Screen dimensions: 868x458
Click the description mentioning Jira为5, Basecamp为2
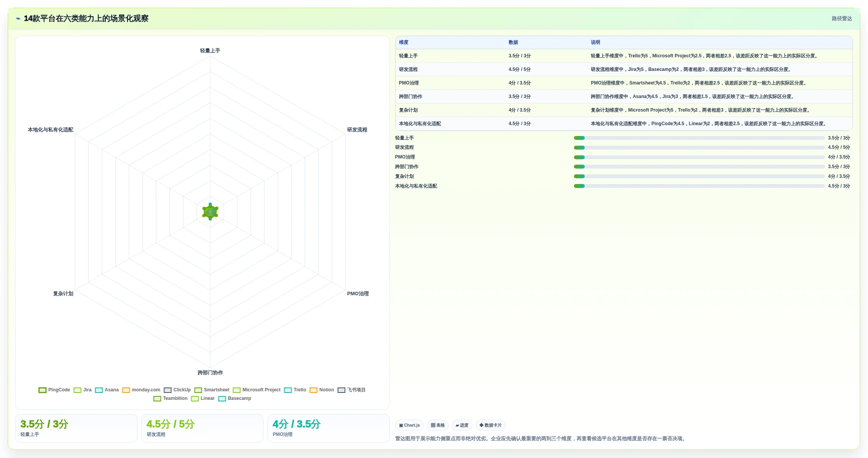(x=691, y=69)
